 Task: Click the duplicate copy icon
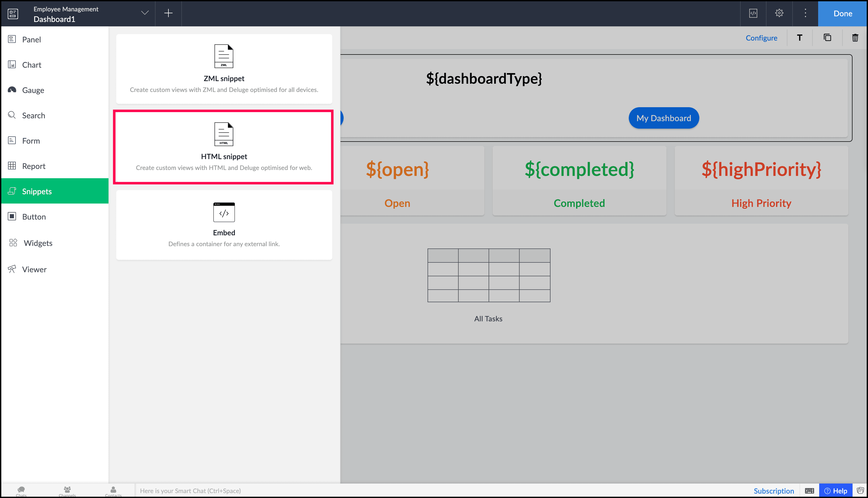point(827,38)
